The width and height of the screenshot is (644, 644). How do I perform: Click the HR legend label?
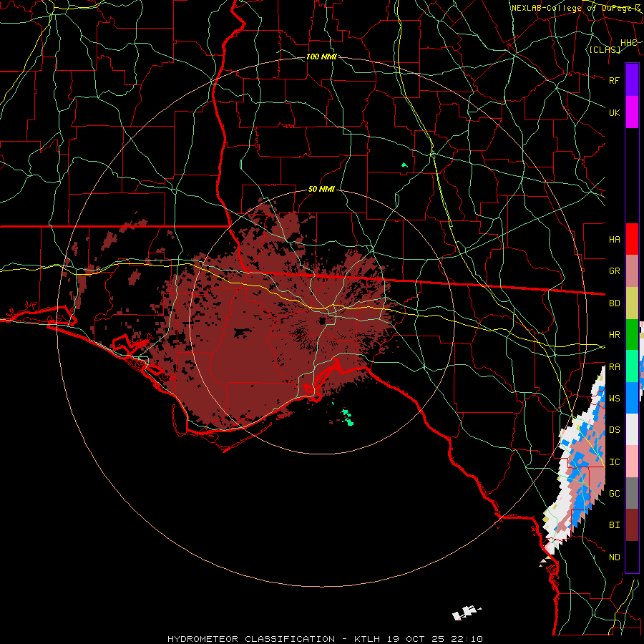coord(614,335)
